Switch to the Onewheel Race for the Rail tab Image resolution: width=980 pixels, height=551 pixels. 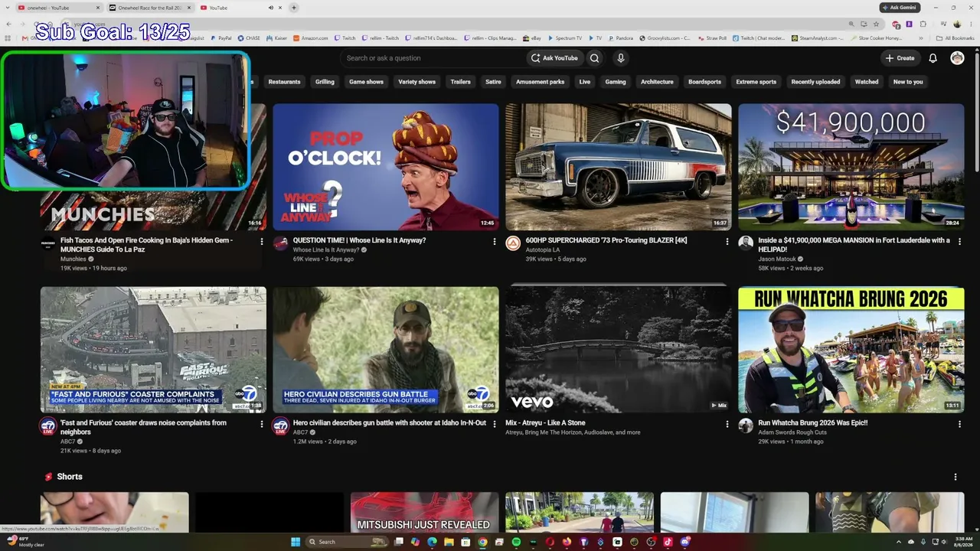coord(150,8)
